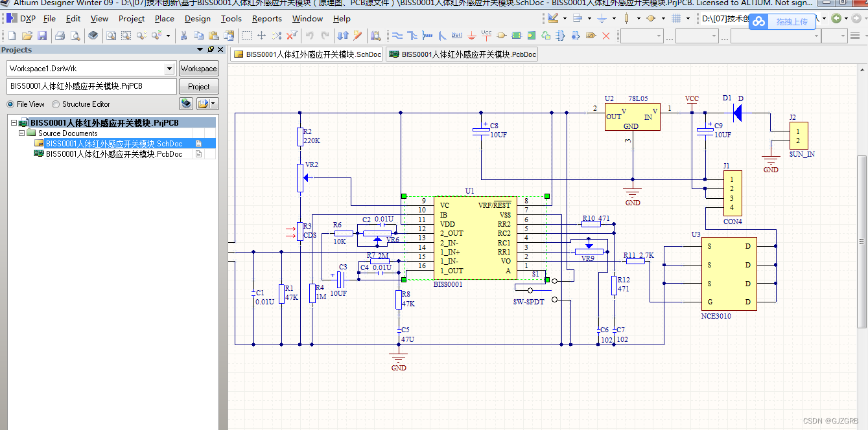Save the schematic with the floppy disk icon
The width and height of the screenshot is (868, 430).
42,36
